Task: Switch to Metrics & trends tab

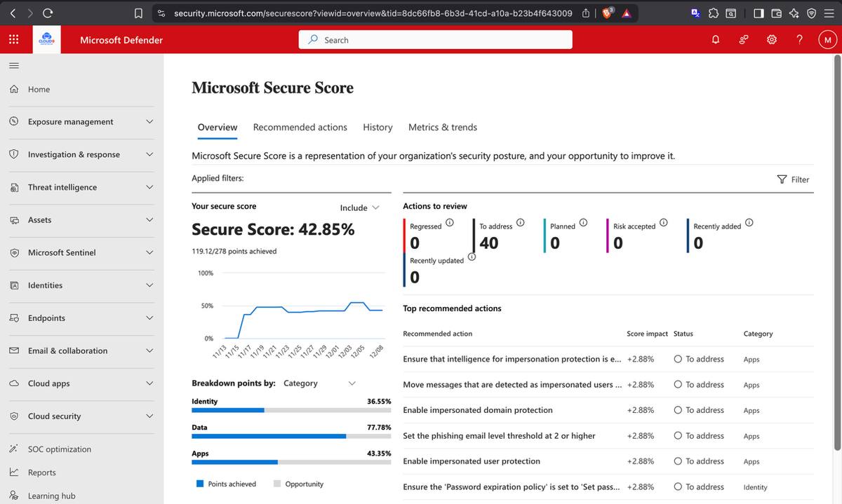Action: tap(443, 128)
